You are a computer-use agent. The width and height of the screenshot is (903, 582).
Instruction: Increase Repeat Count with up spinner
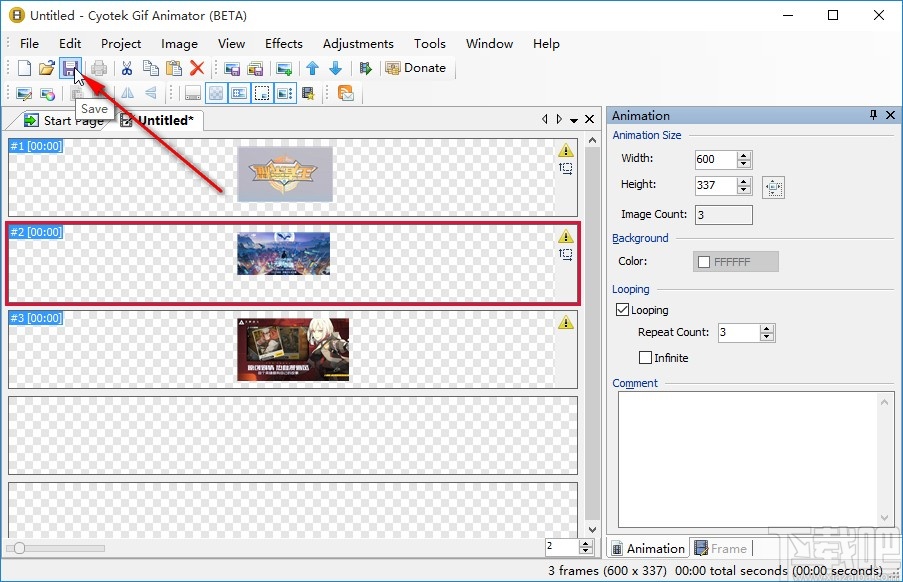(x=767, y=329)
